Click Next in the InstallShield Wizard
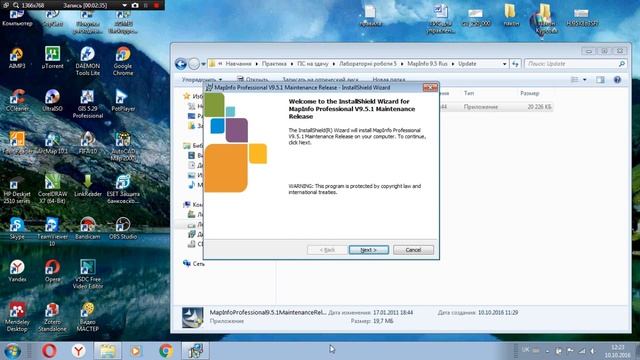 [369, 250]
